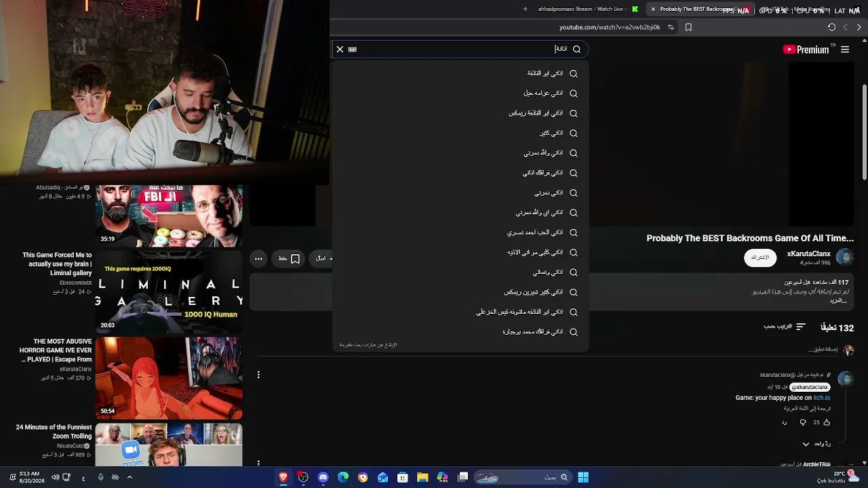Open the xKarutaClanx channel name link
Viewport: 868px width, 488px height.
point(808,253)
